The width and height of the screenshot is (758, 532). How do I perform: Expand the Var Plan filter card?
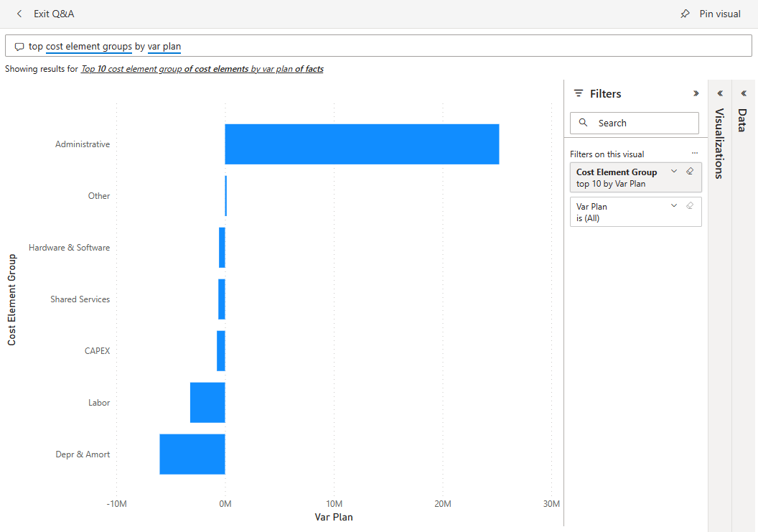pos(673,205)
